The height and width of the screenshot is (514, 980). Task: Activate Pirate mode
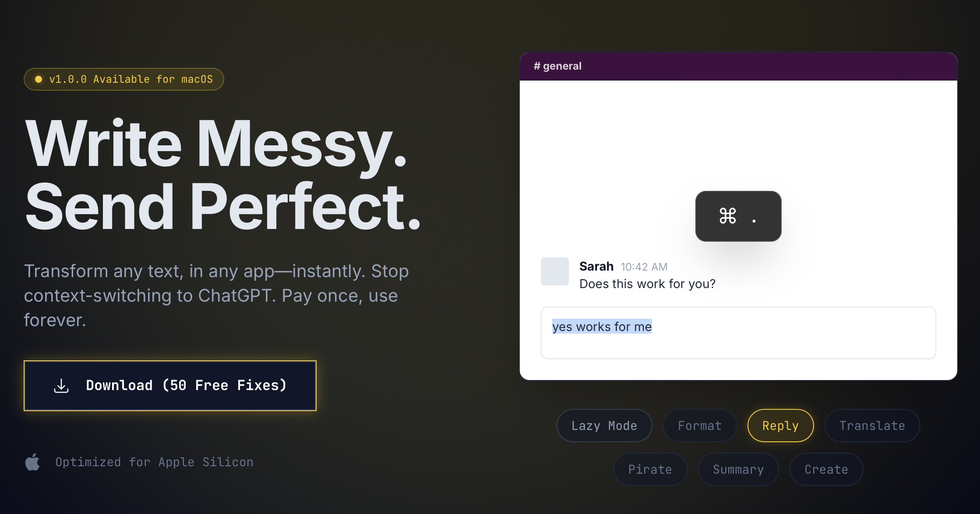pos(650,469)
